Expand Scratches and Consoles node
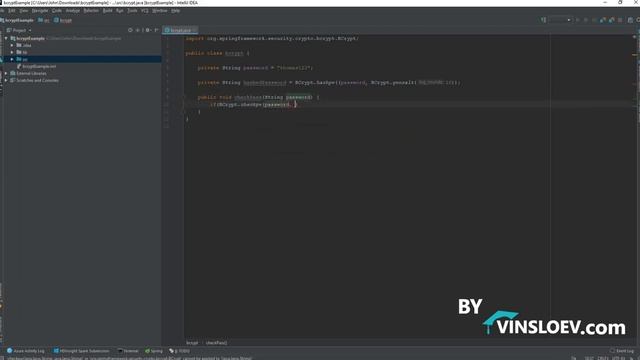The image size is (640, 360). pyautogui.click(x=6, y=80)
